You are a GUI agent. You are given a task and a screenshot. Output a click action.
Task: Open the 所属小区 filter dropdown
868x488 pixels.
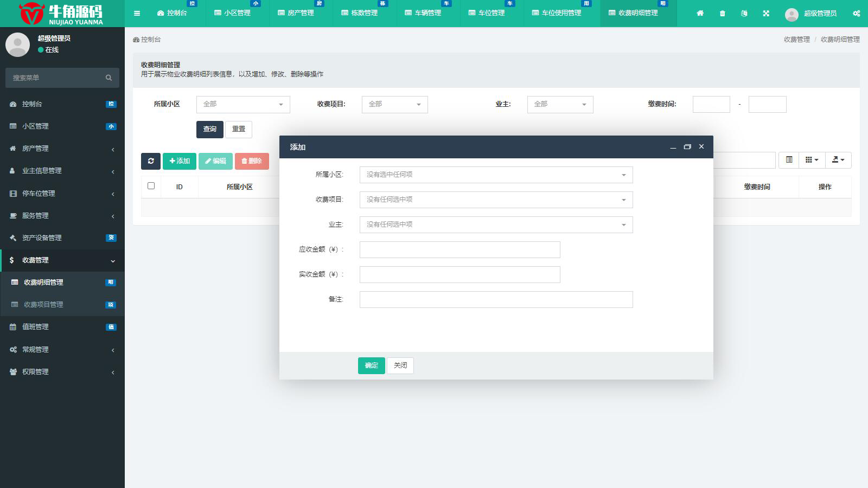pos(243,104)
